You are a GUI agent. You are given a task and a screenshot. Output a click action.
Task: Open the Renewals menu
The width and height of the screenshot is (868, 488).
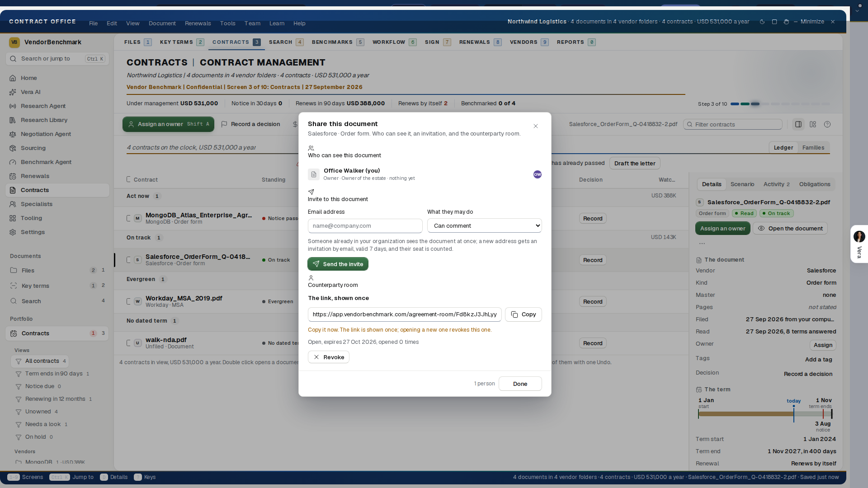(x=198, y=23)
